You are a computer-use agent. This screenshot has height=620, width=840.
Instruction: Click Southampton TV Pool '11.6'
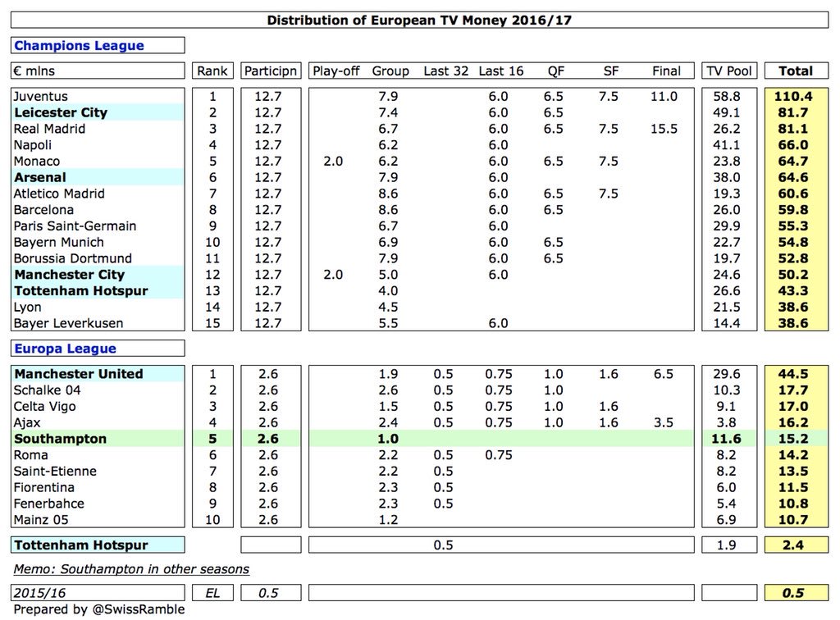(726, 439)
